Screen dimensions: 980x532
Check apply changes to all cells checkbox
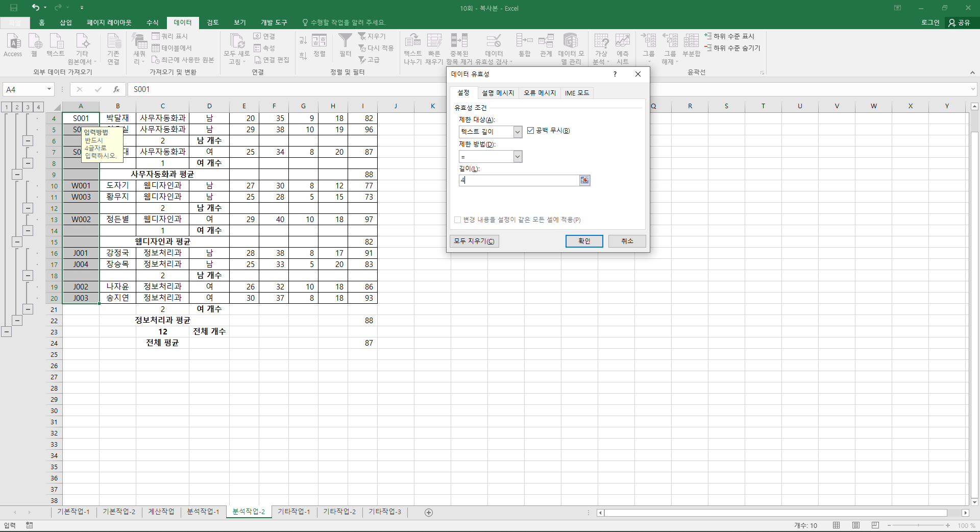click(x=457, y=220)
